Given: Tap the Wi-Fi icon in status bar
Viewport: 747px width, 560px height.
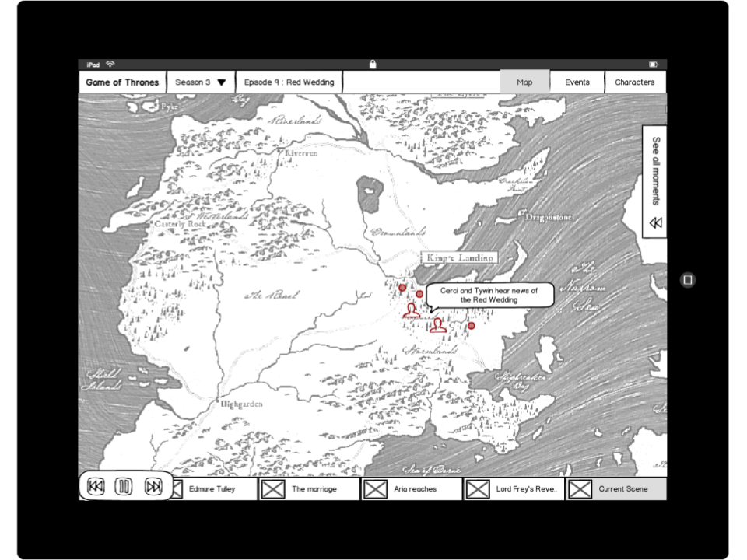Looking at the screenshot, I should pyautogui.click(x=110, y=64).
